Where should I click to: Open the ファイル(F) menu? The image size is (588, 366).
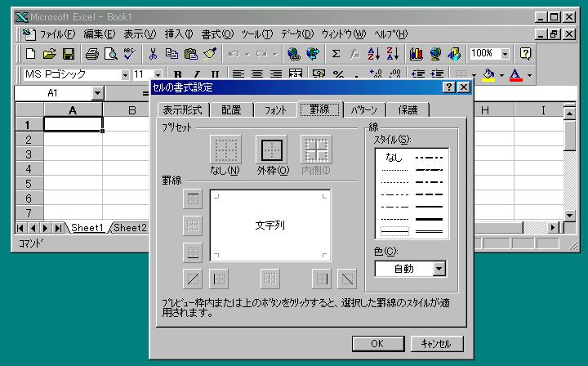click(x=57, y=34)
